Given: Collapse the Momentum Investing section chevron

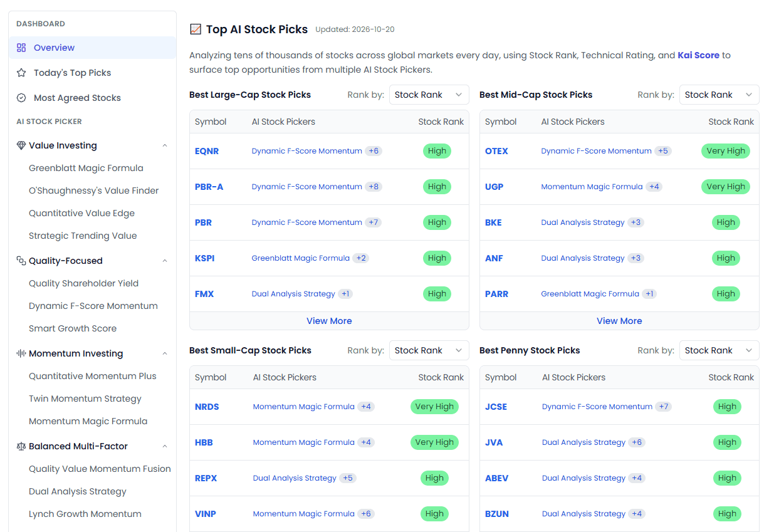Looking at the screenshot, I should (165, 353).
